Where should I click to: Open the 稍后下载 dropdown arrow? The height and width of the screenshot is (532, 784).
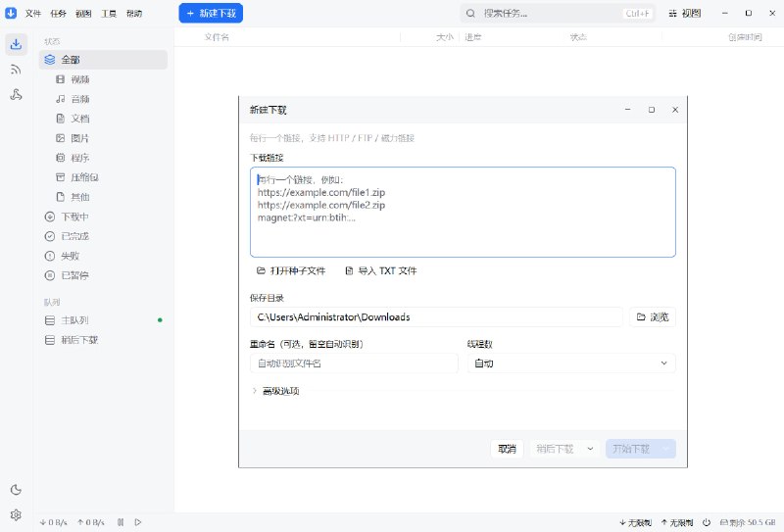click(590, 449)
